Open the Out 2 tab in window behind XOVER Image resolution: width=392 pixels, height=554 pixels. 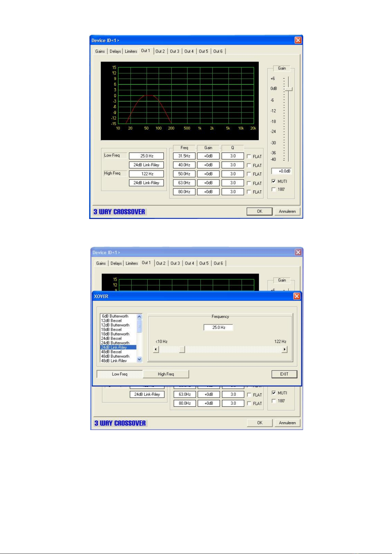click(x=161, y=263)
